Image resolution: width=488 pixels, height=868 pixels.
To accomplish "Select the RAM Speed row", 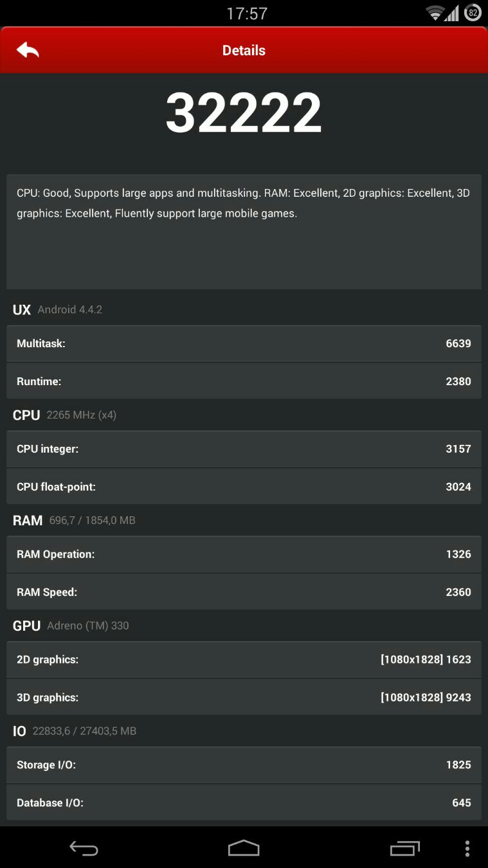I will pyautogui.click(x=244, y=592).
